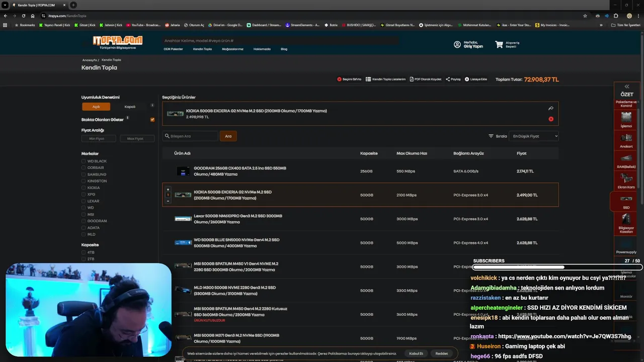Check the WD BLACK brand filter
Screen dimensions: 644x362
pos(84,161)
